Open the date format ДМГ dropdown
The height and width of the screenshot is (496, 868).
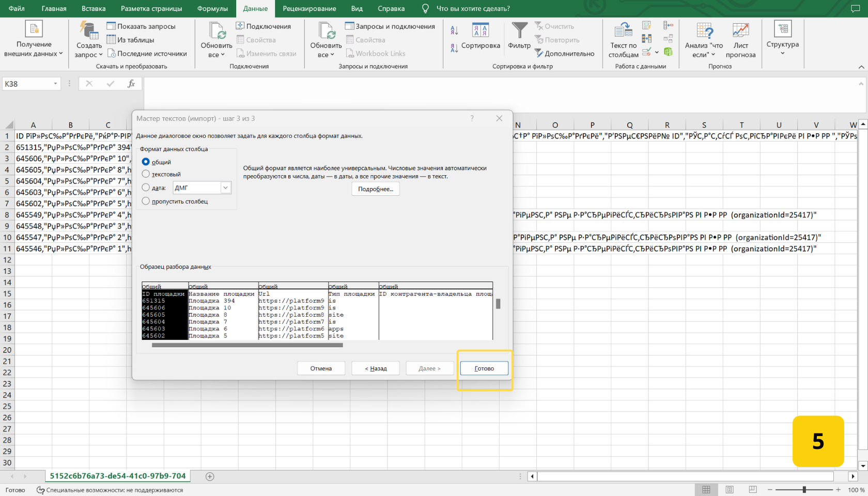pos(225,188)
